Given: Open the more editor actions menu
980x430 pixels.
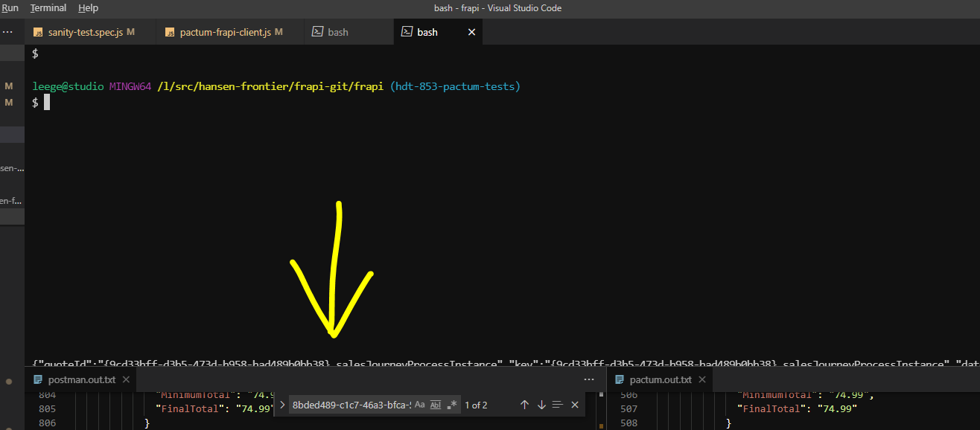Looking at the screenshot, I should [589, 379].
